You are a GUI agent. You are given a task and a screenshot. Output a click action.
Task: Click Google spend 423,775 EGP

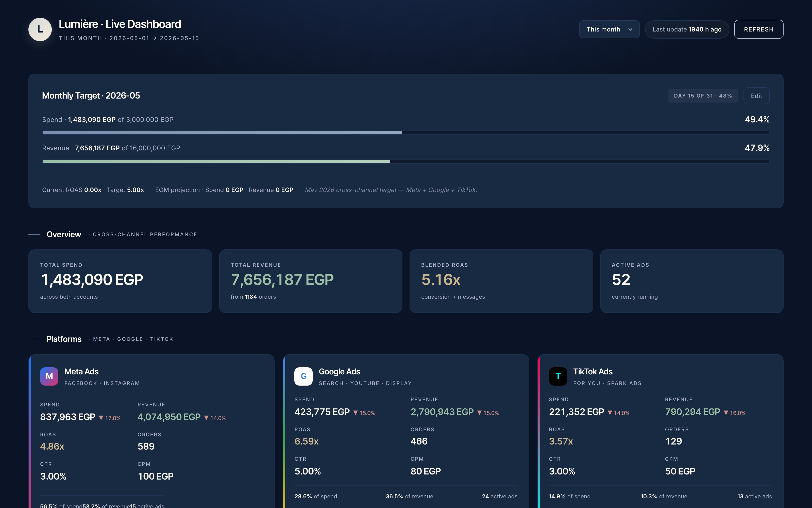pyautogui.click(x=322, y=412)
